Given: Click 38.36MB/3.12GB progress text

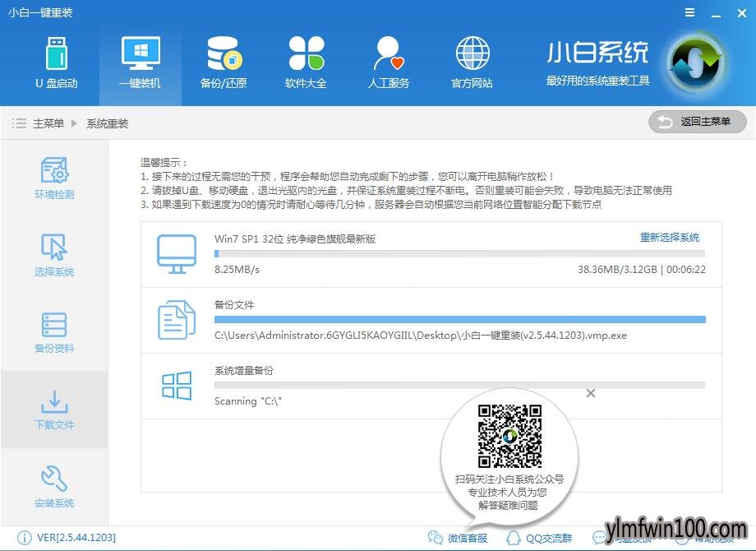Looking at the screenshot, I should click(x=617, y=270).
